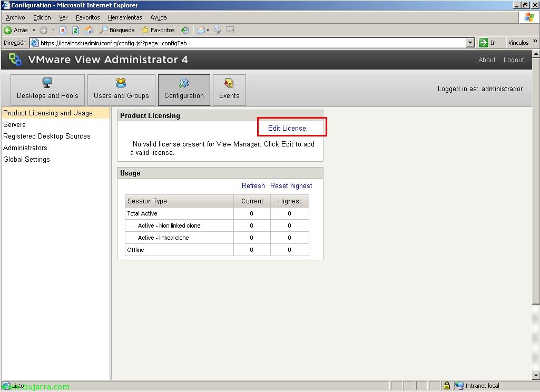
Task: Click the Intranet local zone icon
Action: (x=459, y=386)
